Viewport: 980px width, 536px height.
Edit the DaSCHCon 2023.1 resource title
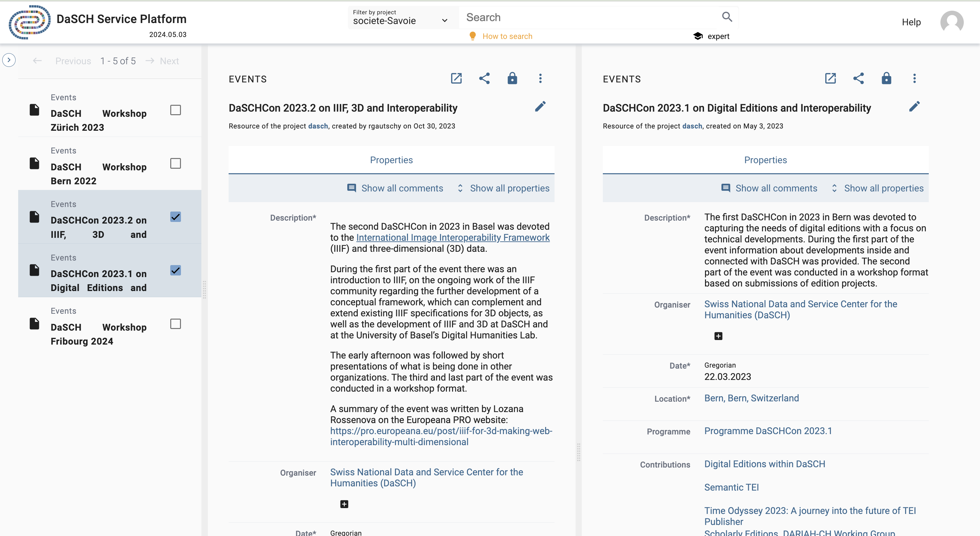[915, 107]
